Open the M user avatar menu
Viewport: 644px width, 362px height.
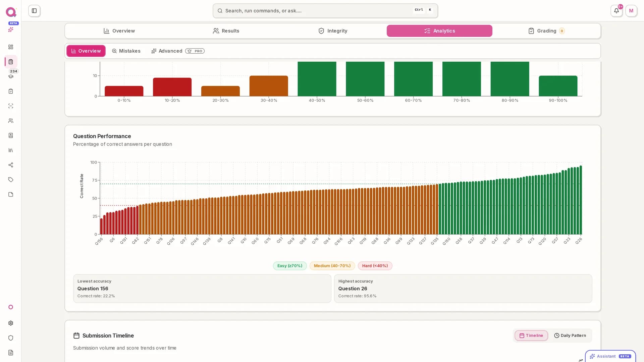coord(631,11)
